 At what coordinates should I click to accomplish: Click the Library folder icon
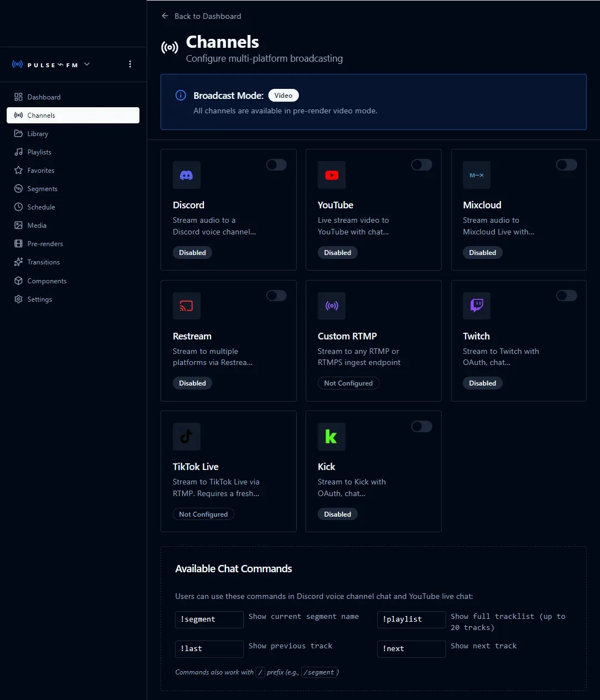point(18,133)
